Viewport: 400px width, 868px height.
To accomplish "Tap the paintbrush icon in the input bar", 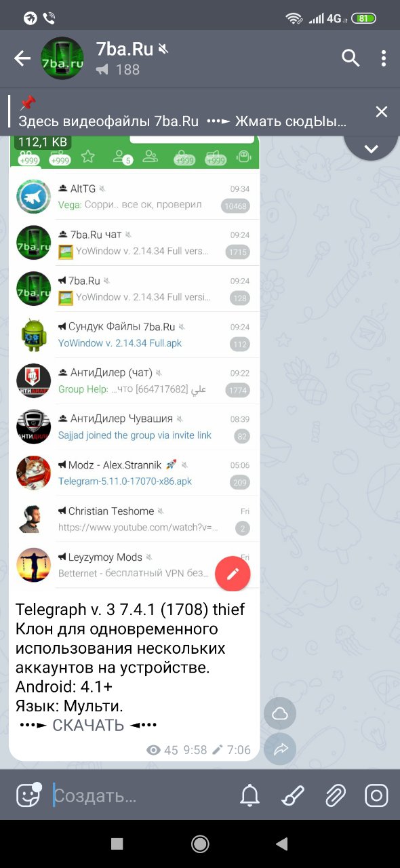I will coord(293,795).
